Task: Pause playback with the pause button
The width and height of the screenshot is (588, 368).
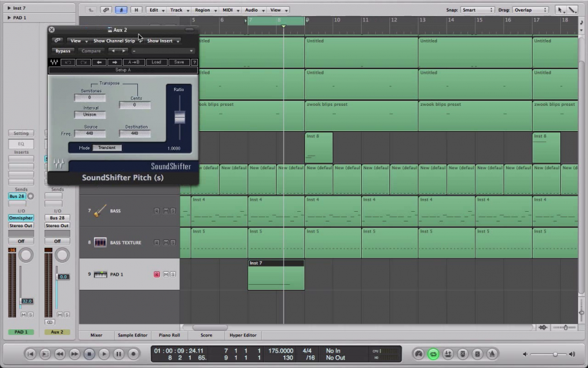Action: (x=119, y=354)
